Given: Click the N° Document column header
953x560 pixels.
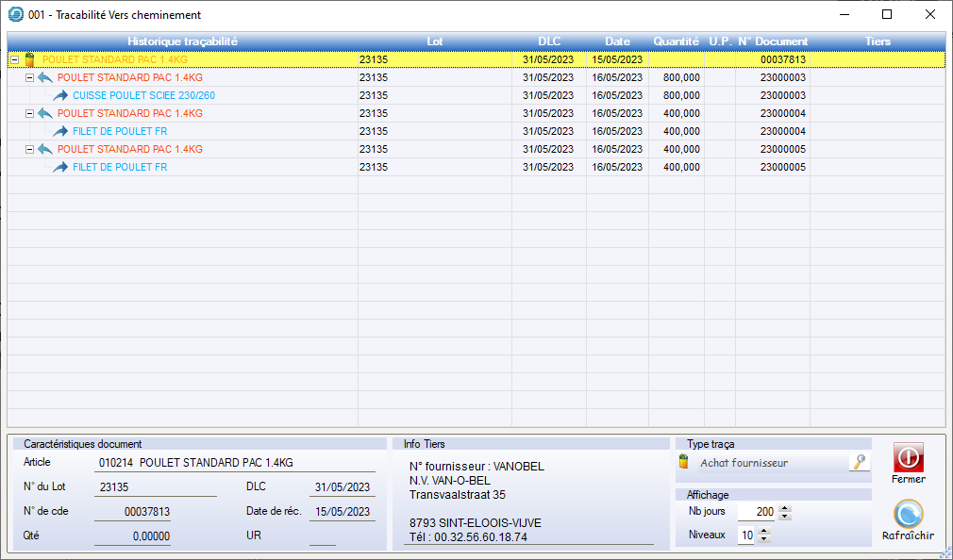Looking at the screenshot, I should [x=772, y=41].
